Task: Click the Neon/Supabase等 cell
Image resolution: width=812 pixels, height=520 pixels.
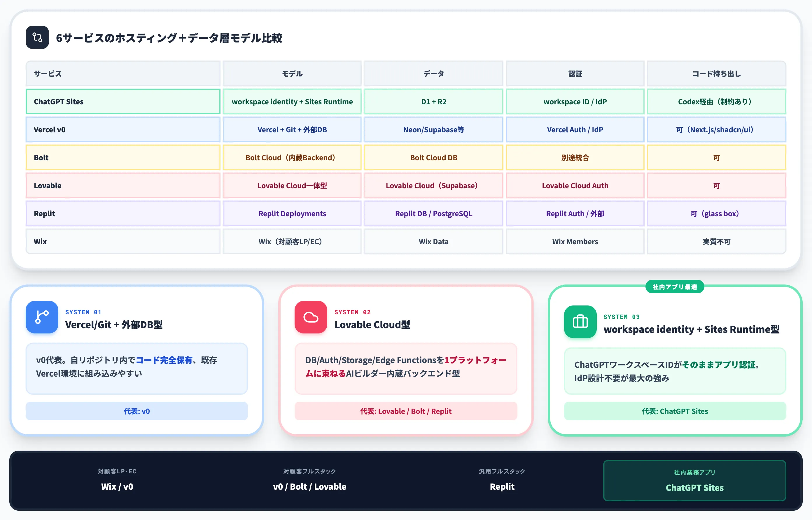Action: tap(434, 130)
